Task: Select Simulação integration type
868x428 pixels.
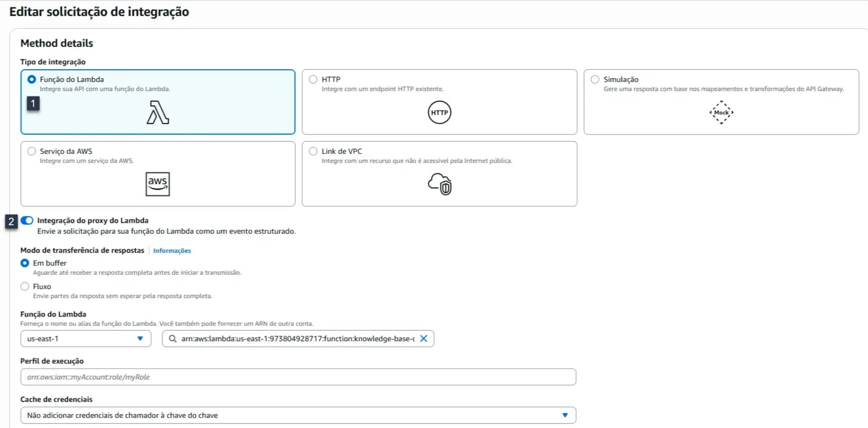Action: pyautogui.click(x=594, y=79)
